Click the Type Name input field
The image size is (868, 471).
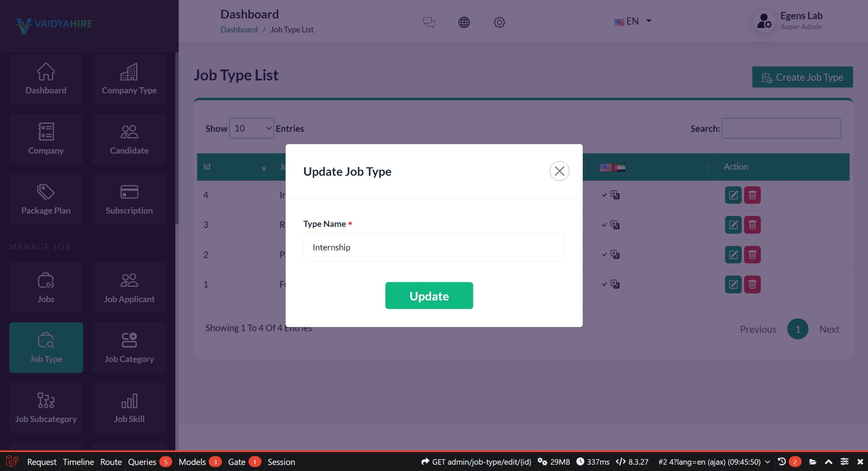pos(433,248)
